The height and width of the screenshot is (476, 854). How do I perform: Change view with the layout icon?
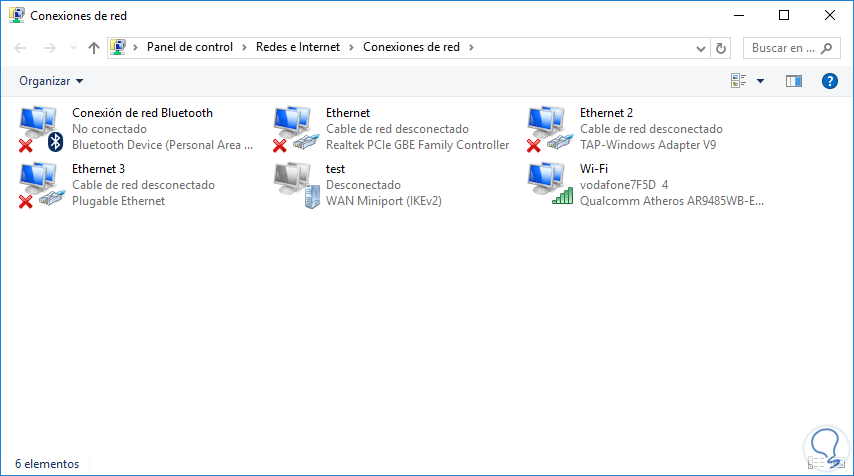[x=739, y=81]
